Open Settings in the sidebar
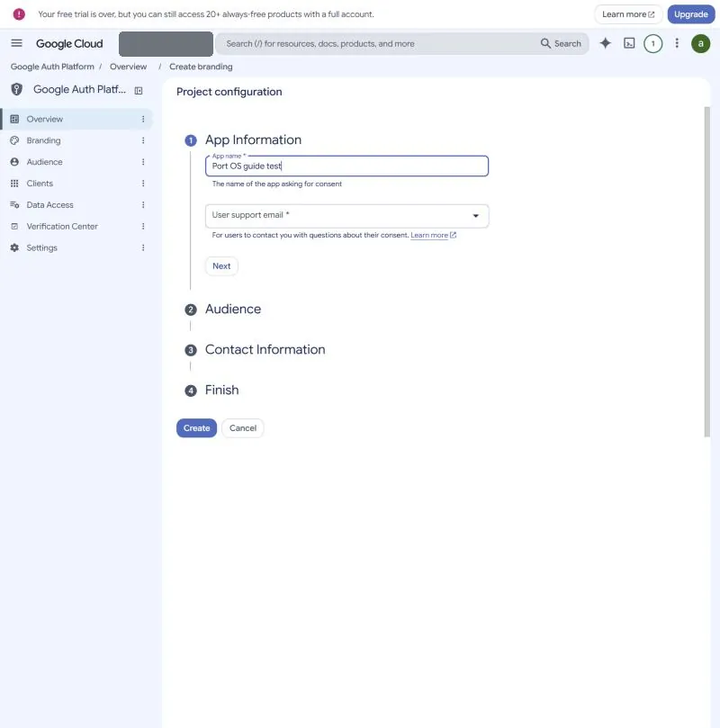The height and width of the screenshot is (728, 720). [41, 247]
